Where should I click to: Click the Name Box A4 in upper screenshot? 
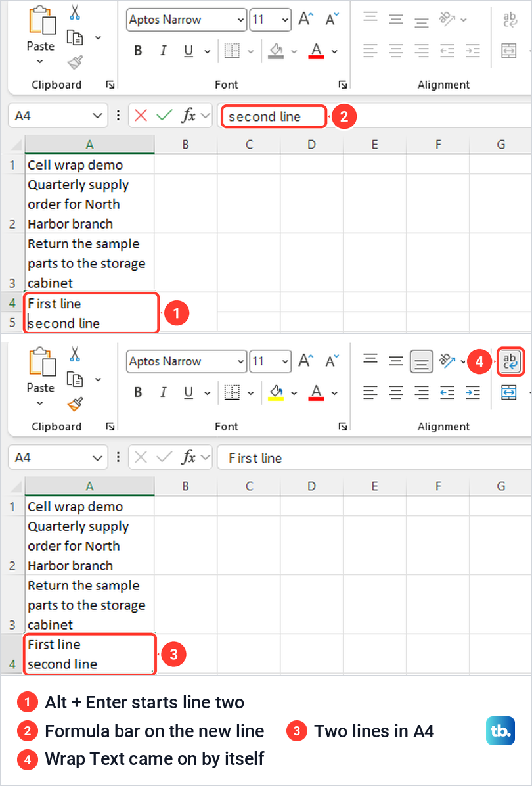coord(58,116)
